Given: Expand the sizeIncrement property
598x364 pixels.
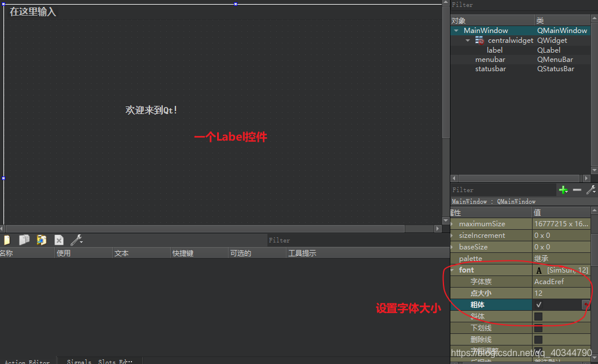Looking at the screenshot, I should [452, 236].
